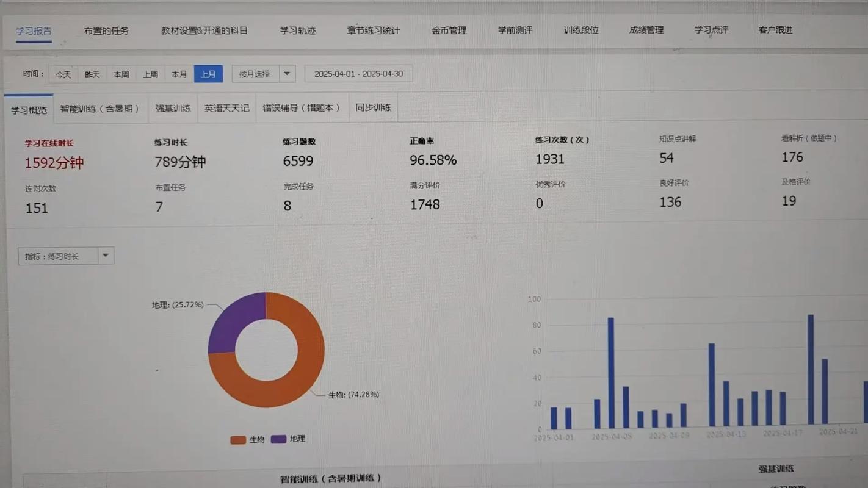Viewport: 868px width, 488px height.
Task: Filter time range by 今天
Action: coord(63,74)
